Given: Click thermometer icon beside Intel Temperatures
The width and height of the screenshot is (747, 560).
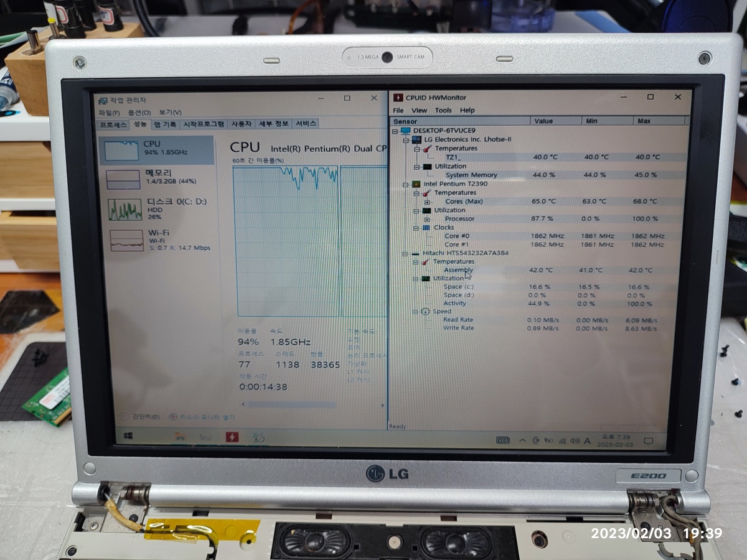Looking at the screenshot, I should coord(426,193).
